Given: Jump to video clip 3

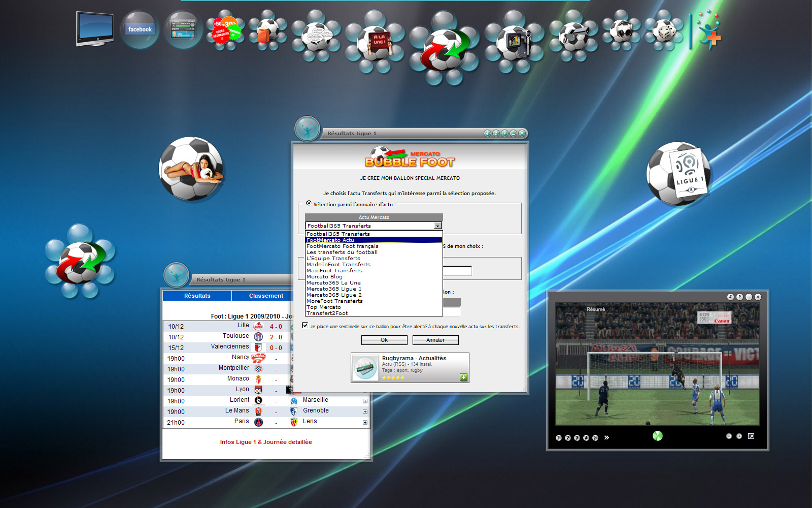Looking at the screenshot, I should (577, 437).
